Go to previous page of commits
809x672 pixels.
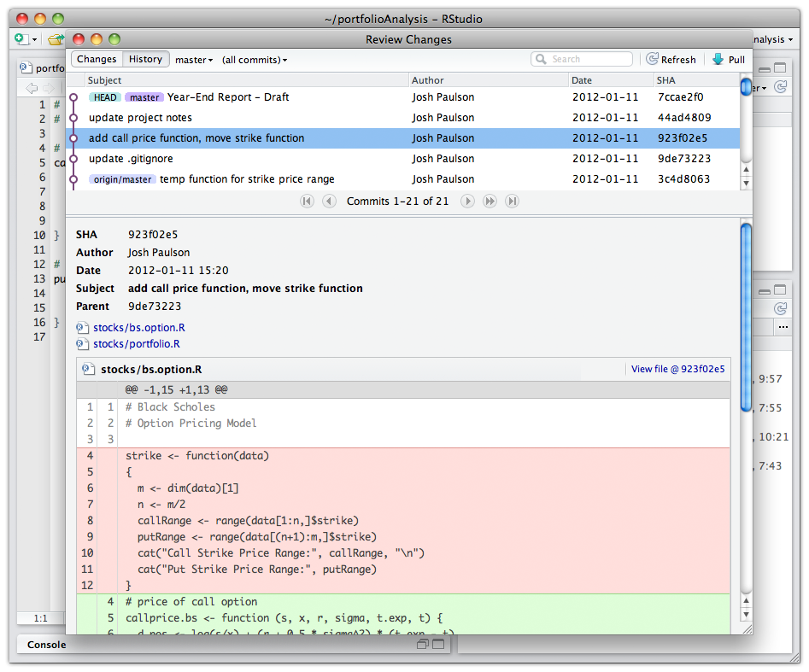329,202
